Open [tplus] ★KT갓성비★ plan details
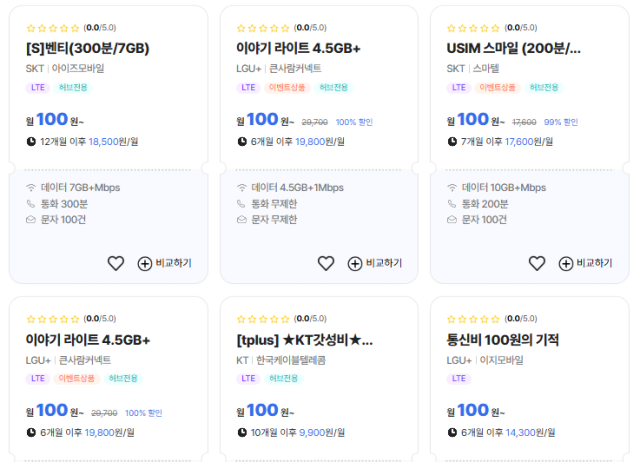The image size is (640, 462). (304, 340)
